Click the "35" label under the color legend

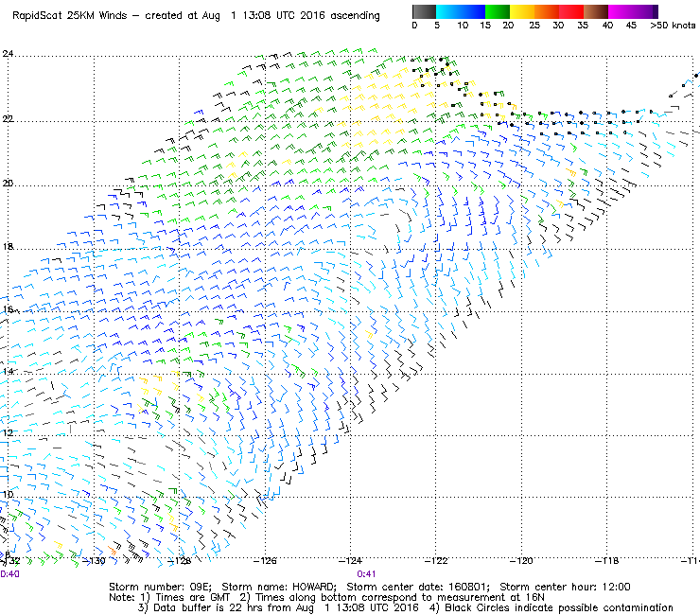(583, 26)
